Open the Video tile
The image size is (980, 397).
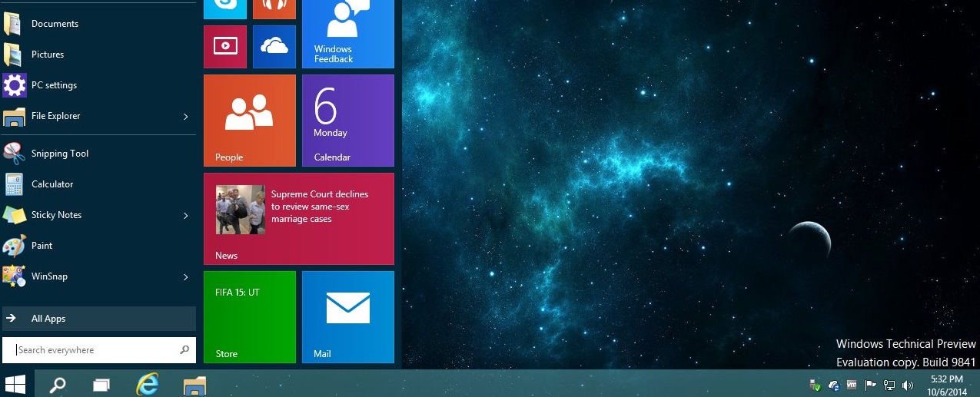coord(225,47)
